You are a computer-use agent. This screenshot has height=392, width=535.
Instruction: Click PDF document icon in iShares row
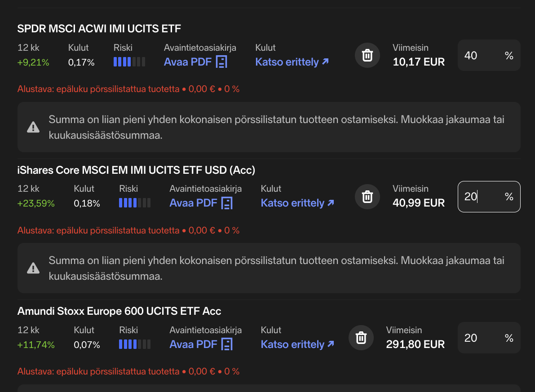tap(227, 203)
